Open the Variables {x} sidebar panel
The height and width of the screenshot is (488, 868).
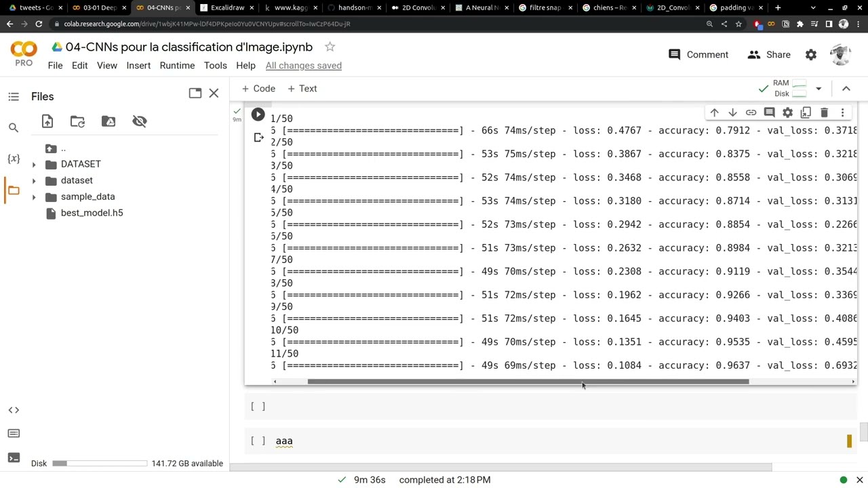point(14,159)
